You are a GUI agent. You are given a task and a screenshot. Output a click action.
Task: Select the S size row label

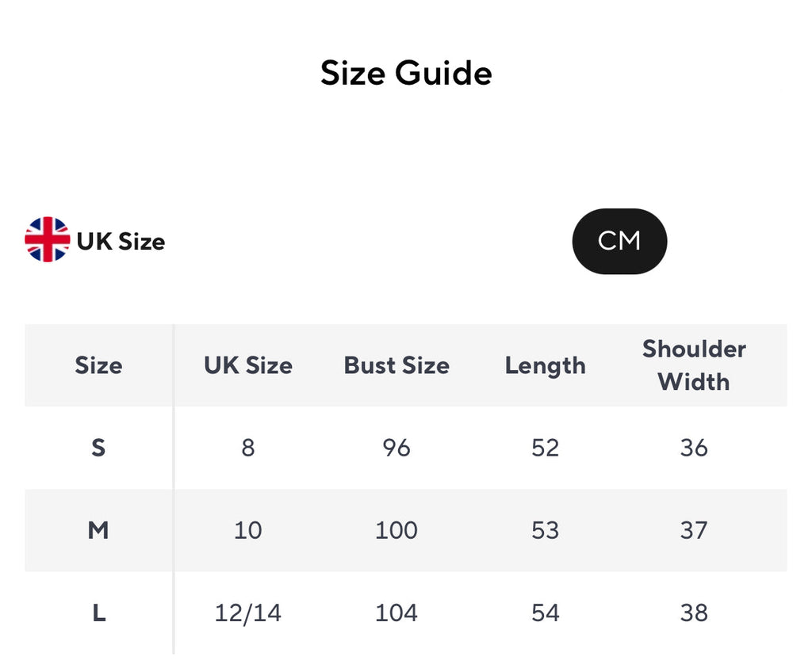point(98,448)
